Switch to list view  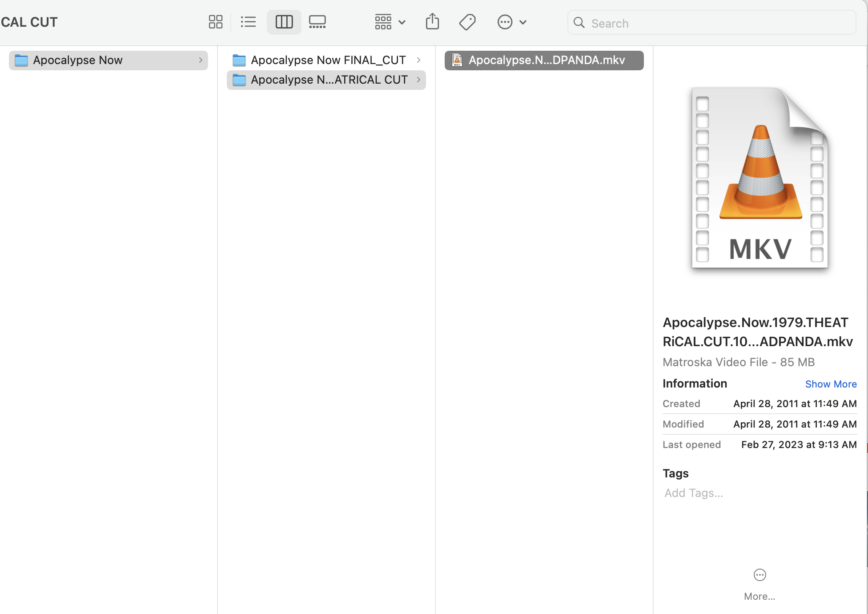tap(248, 22)
